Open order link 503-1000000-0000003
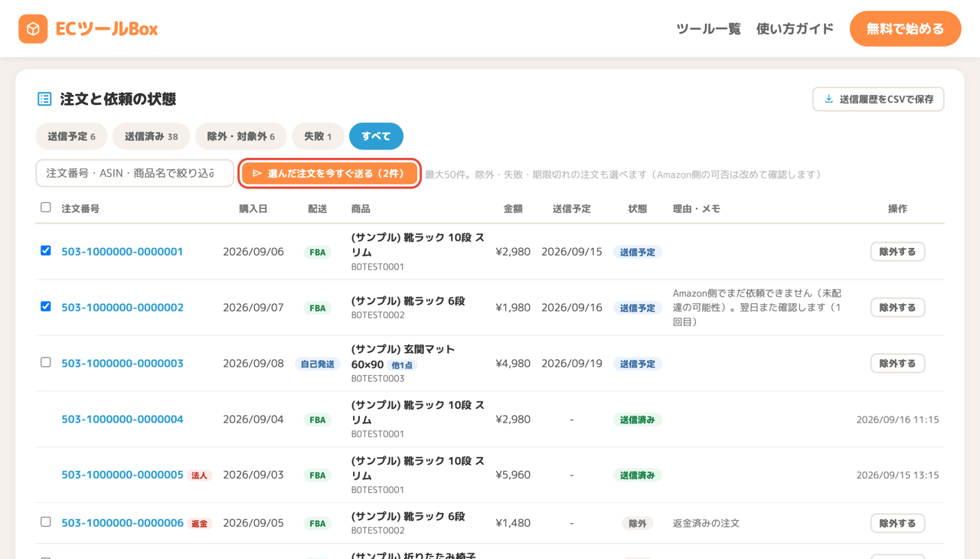This screenshot has height=559, width=980. 122,363
